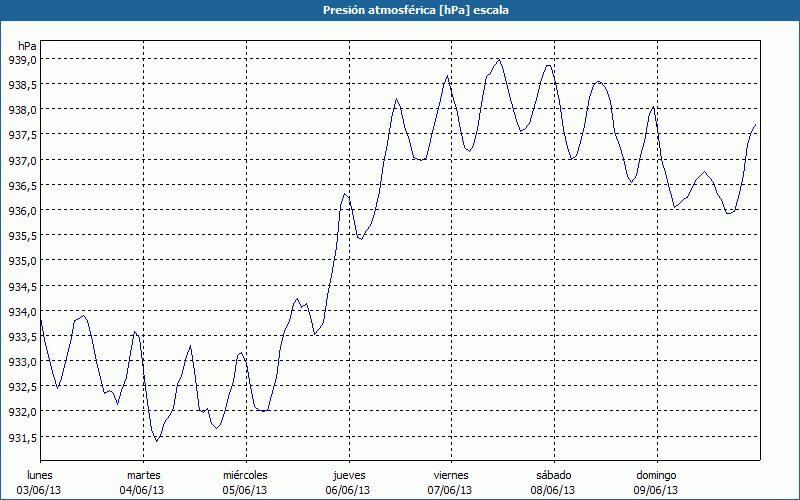Image resolution: width=800 pixels, height=500 pixels.
Task: Click the chart title 'Presión atmosférica [hPa] escala'
Action: 399,10
